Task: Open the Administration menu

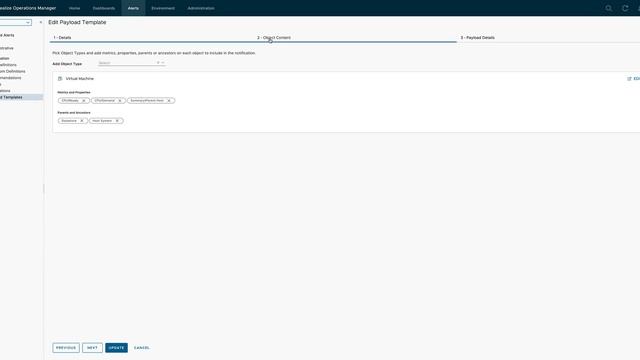Action: point(201,8)
